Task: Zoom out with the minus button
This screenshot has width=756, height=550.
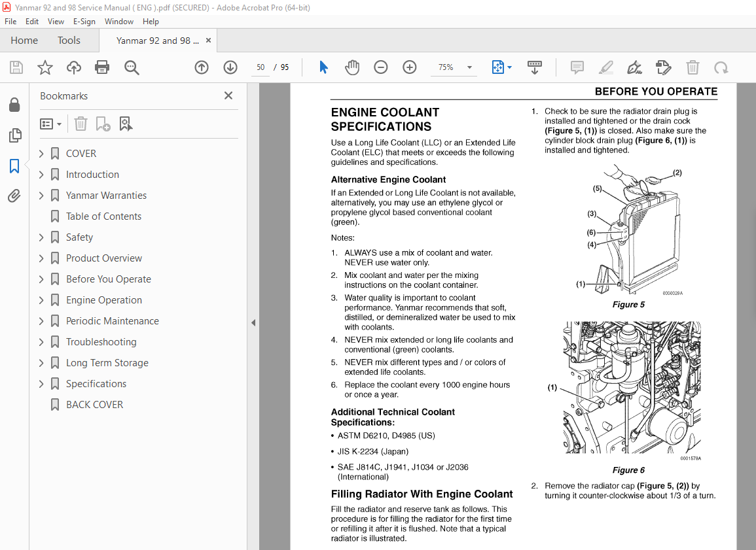Action: 381,67
